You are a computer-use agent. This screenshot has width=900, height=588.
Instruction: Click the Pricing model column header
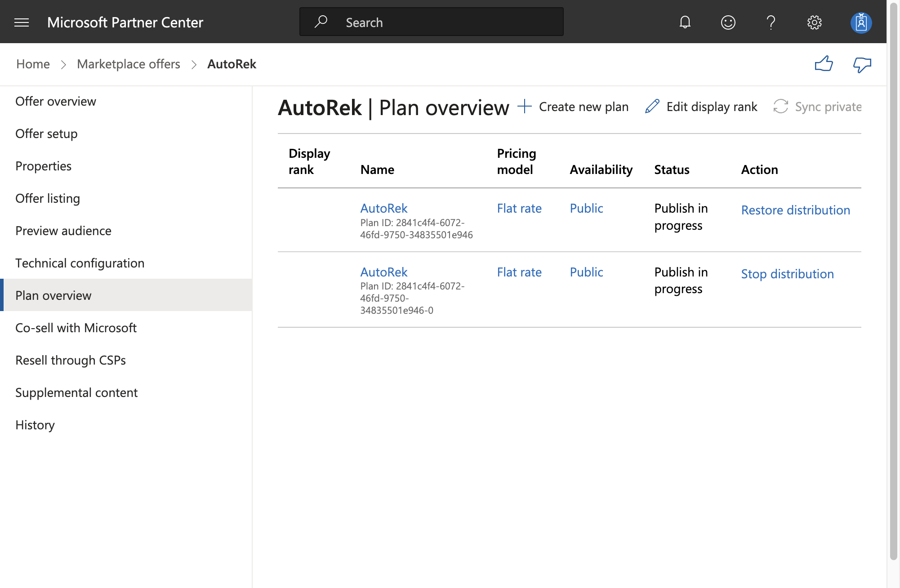click(x=516, y=161)
